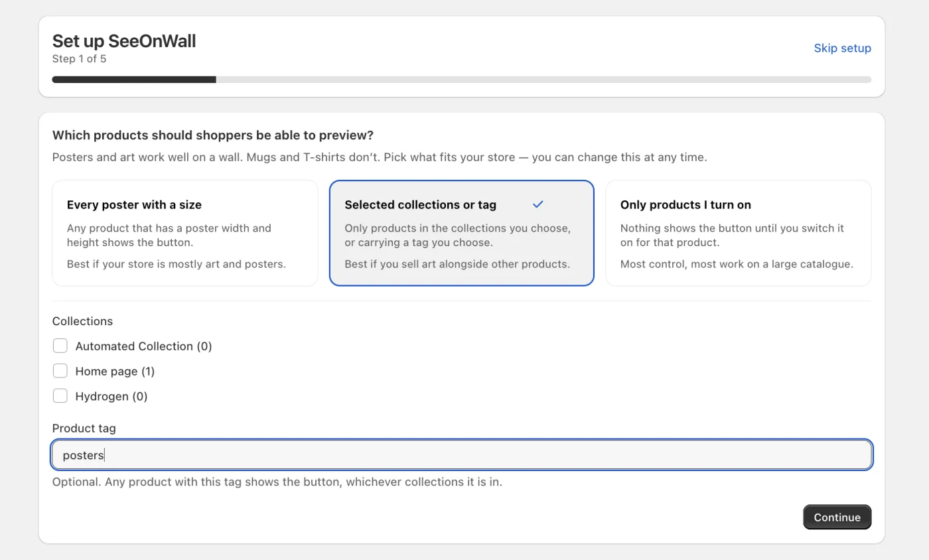This screenshot has height=560, width=929.
Task: Click the 'Collections' label
Action: (82, 321)
